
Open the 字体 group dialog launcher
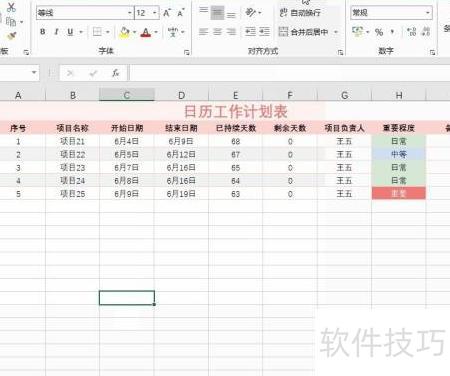187,52
